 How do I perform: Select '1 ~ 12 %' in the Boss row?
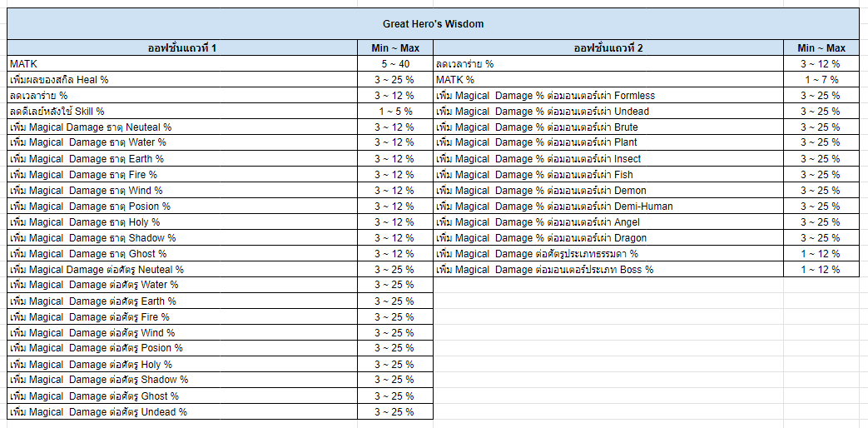[821, 270]
